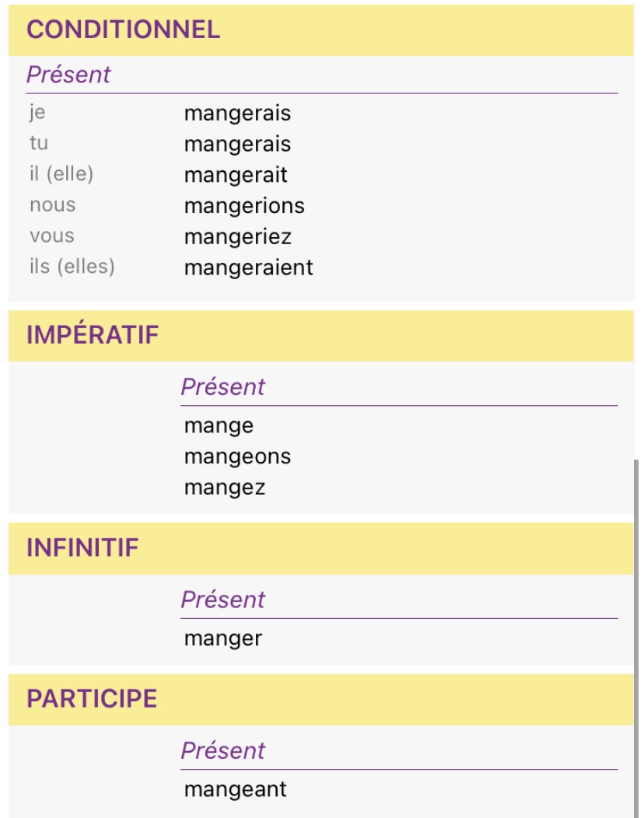Select the vous form "mangeriez"

(237, 236)
